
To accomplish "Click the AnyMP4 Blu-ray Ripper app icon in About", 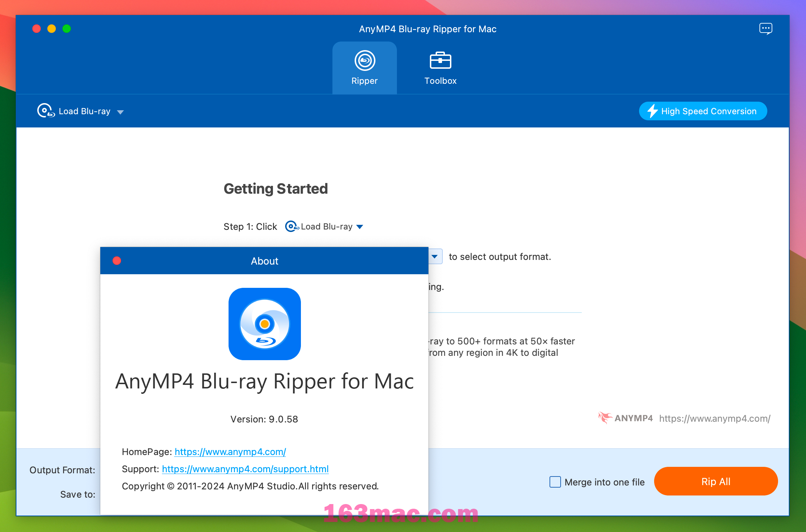I will coord(265,324).
